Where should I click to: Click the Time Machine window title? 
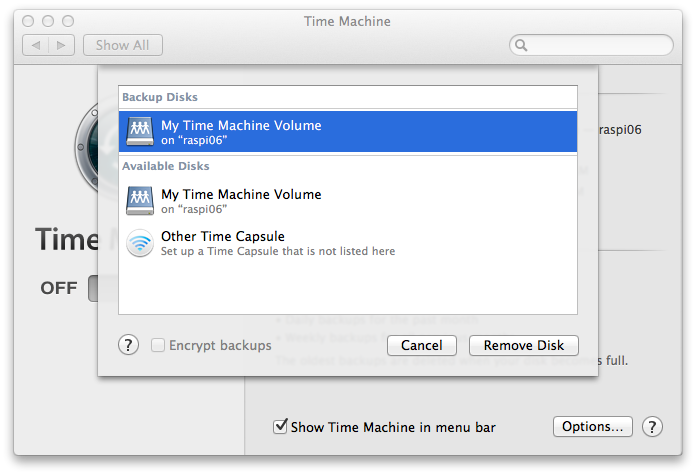[x=347, y=21]
